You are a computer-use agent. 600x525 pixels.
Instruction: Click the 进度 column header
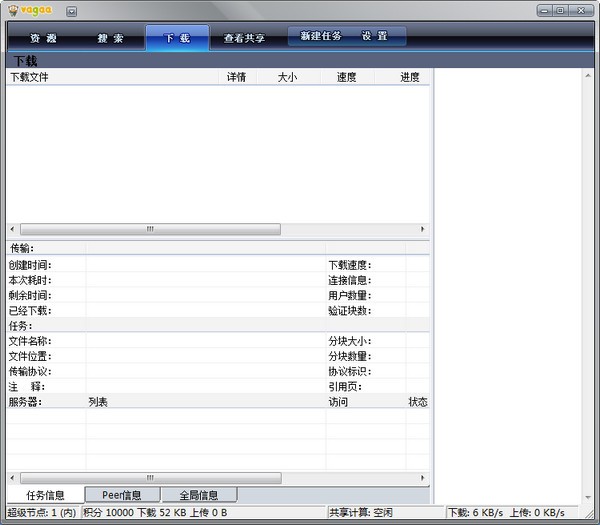tap(410, 77)
